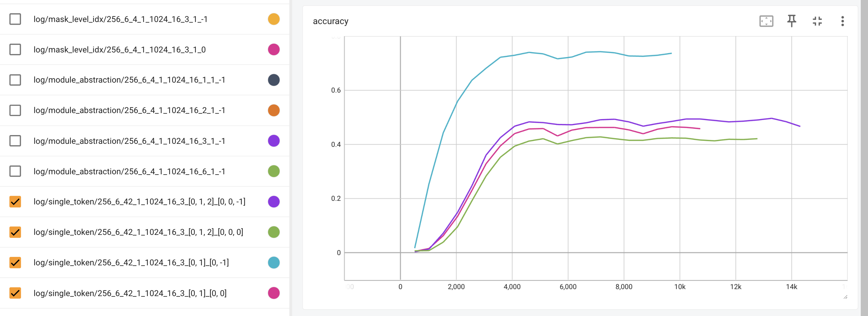Screen dimensions: 868x316
Task: Change color via the teal single_token swatch
Action: [274, 262]
